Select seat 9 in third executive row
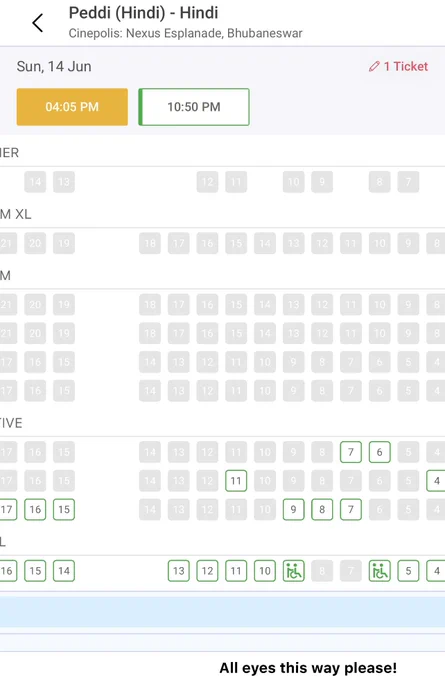Image resolution: width=445 pixels, height=680 pixels. [294, 509]
